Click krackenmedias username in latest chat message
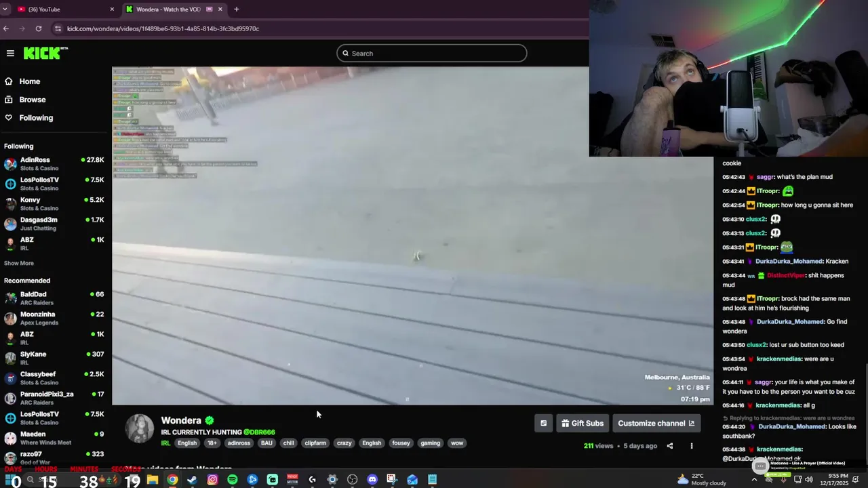This screenshot has height=488, width=868. point(778,449)
